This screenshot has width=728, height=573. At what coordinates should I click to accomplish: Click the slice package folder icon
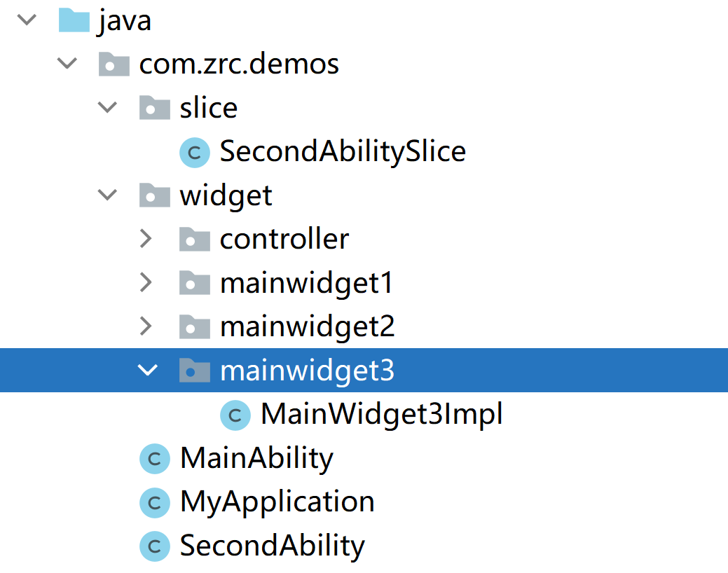(x=155, y=108)
